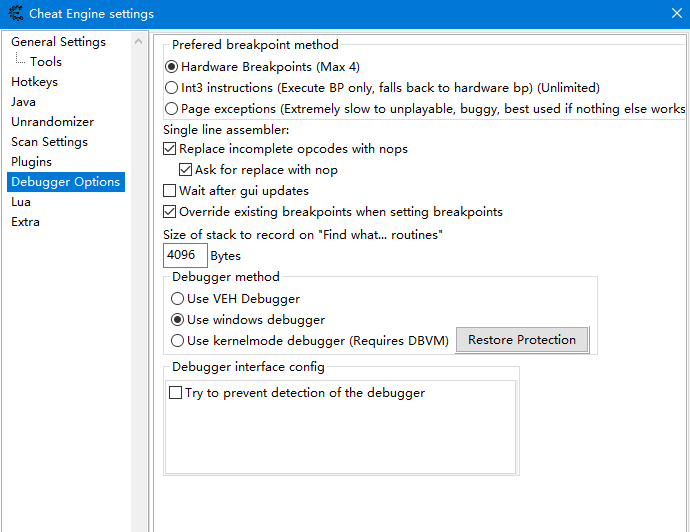Select Page exceptions breakpoint method

click(172, 108)
